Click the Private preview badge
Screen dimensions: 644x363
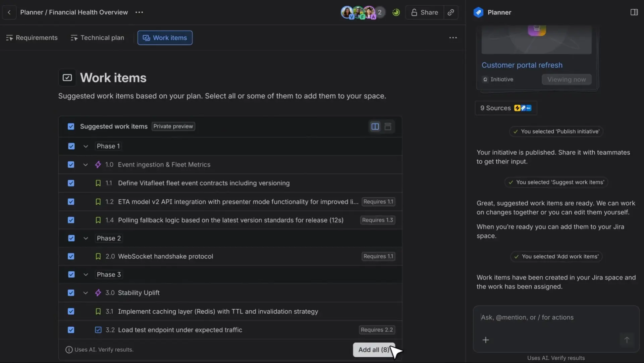click(173, 126)
